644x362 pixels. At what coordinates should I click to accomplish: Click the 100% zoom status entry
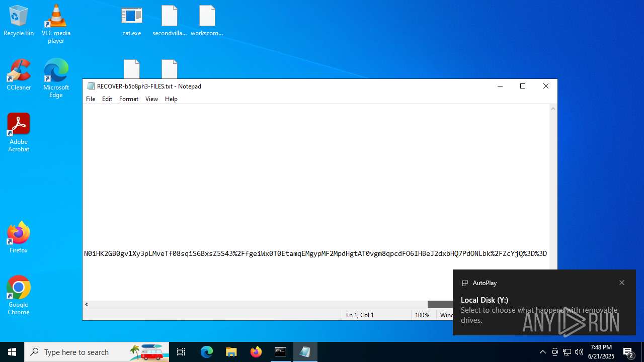click(422, 315)
